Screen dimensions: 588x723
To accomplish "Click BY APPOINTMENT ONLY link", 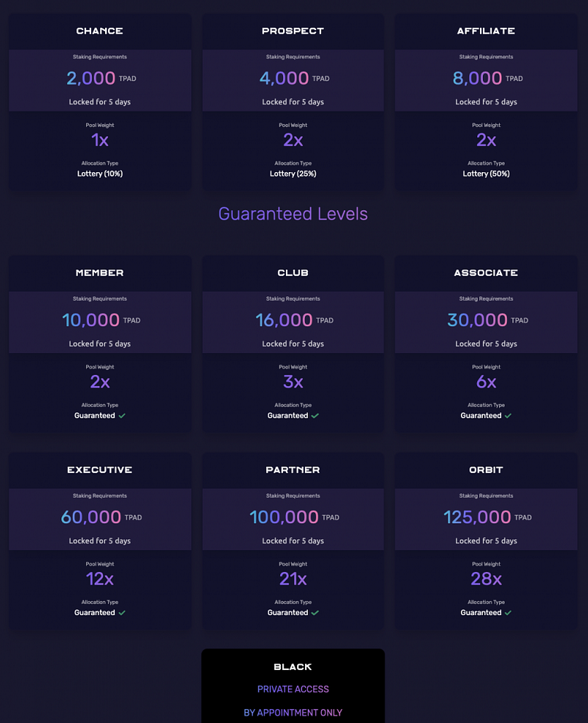I will click(293, 713).
